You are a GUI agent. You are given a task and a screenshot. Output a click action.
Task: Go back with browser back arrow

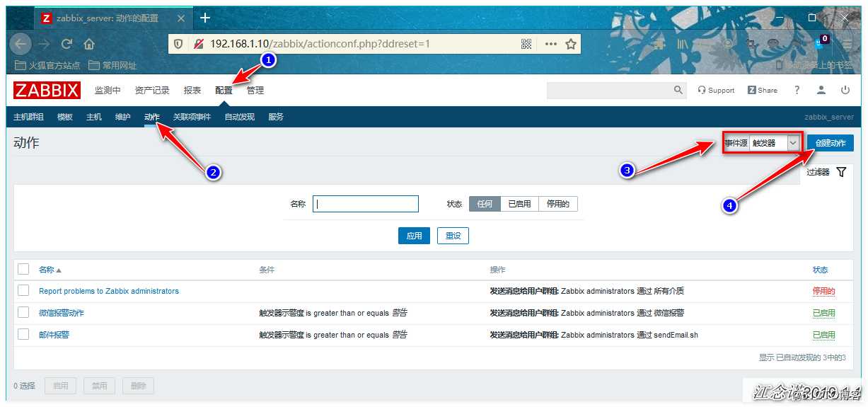pyautogui.click(x=21, y=44)
